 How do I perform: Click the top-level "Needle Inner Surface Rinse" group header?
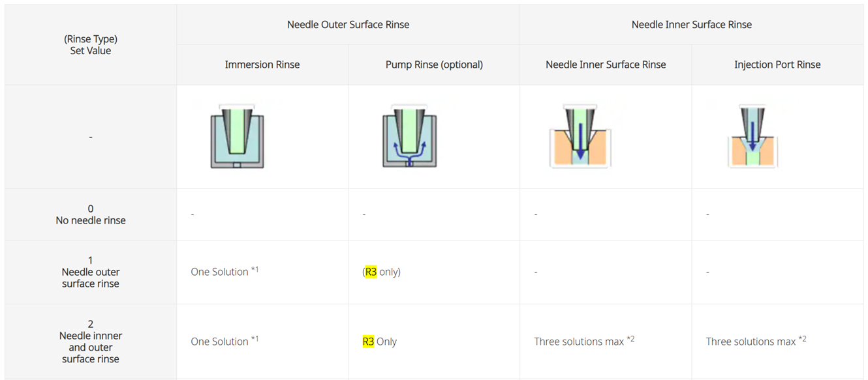pos(691,25)
